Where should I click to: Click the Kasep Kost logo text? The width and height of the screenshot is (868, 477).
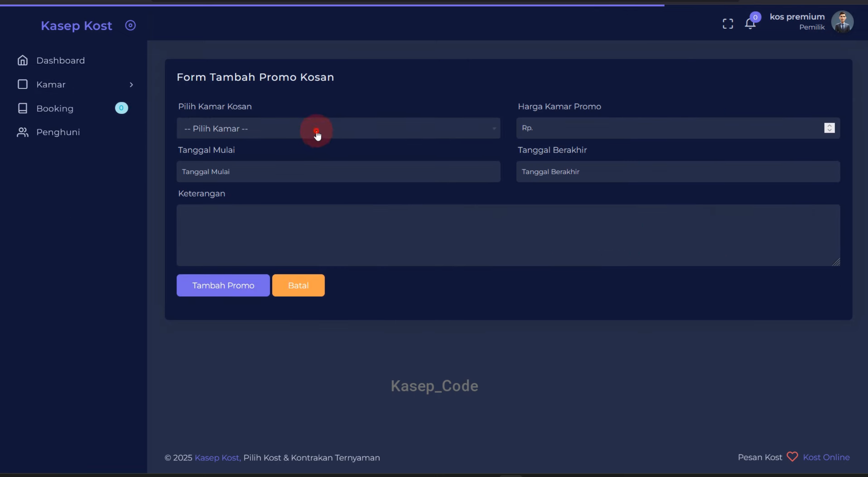(76, 26)
